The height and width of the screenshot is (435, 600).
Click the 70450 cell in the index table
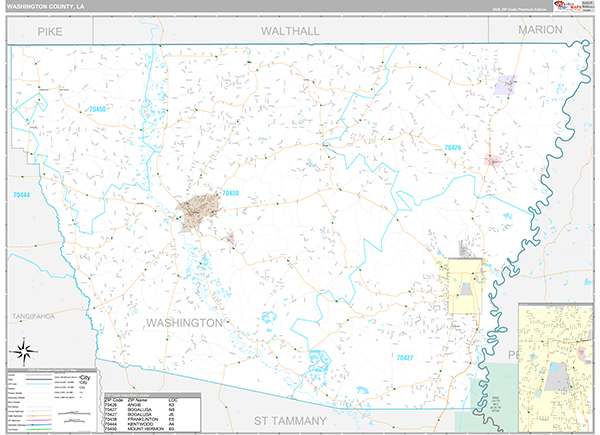[x=111, y=429]
